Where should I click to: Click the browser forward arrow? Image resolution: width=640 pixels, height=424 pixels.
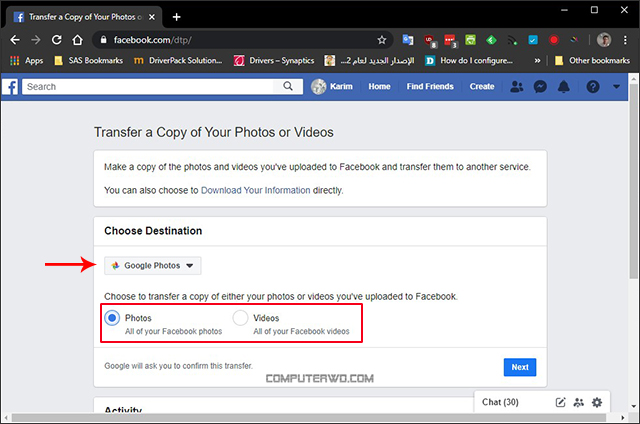(36, 40)
